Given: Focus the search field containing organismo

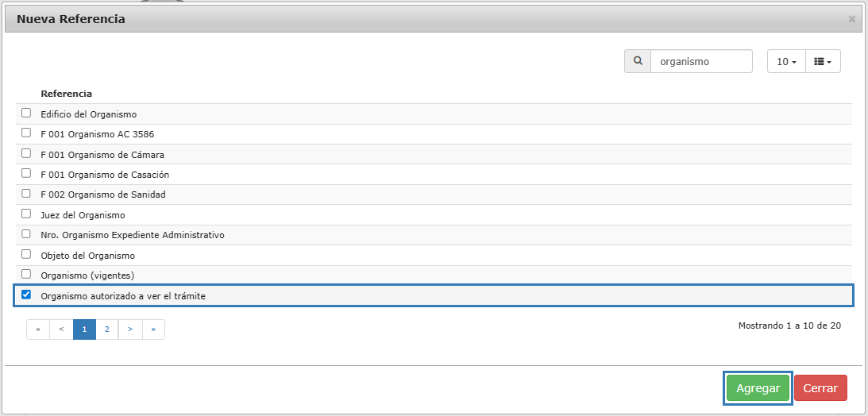Looking at the screenshot, I should point(701,61).
